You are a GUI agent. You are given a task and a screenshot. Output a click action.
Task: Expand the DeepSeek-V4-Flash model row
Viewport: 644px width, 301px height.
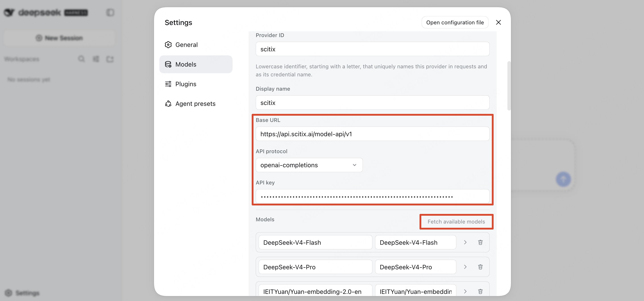[465, 242]
